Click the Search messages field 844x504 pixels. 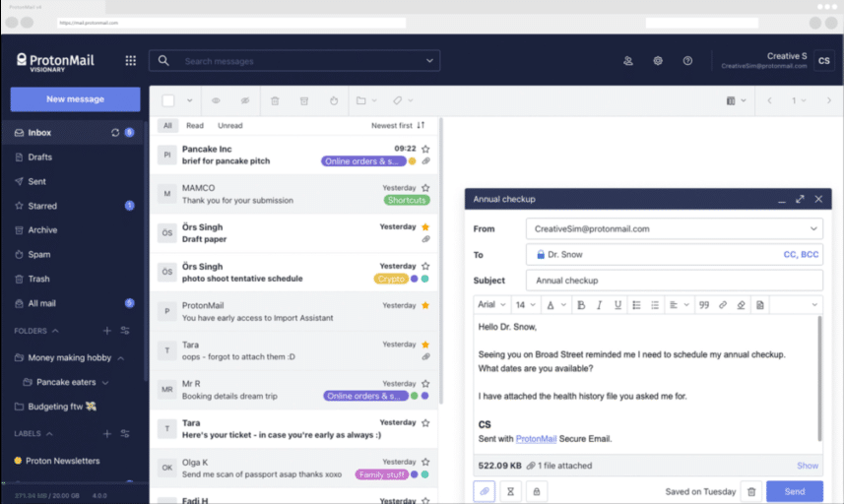pyautogui.click(x=300, y=61)
